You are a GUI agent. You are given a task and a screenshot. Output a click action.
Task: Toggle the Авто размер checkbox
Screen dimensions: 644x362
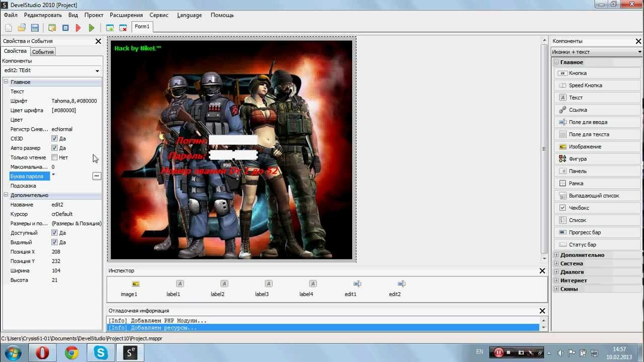(x=54, y=148)
